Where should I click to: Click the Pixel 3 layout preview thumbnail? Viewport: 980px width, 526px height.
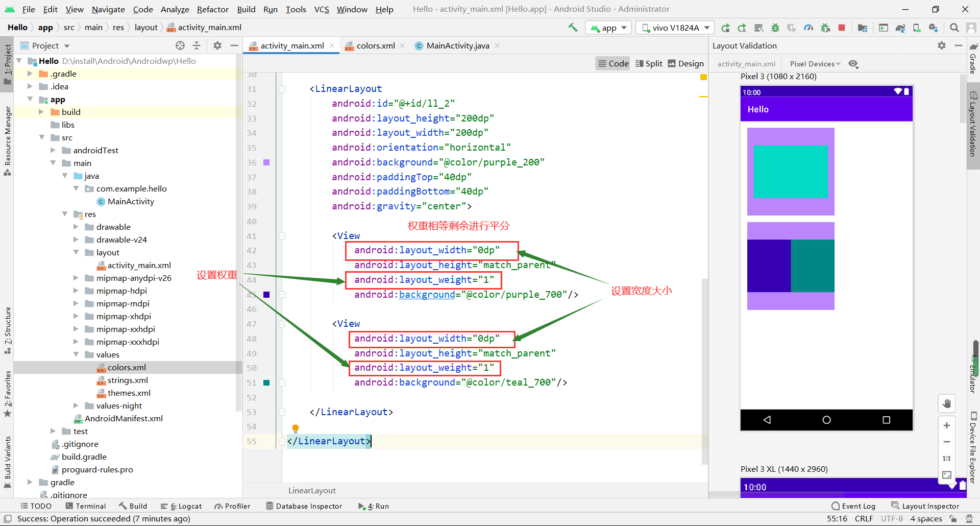click(x=826, y=258)
